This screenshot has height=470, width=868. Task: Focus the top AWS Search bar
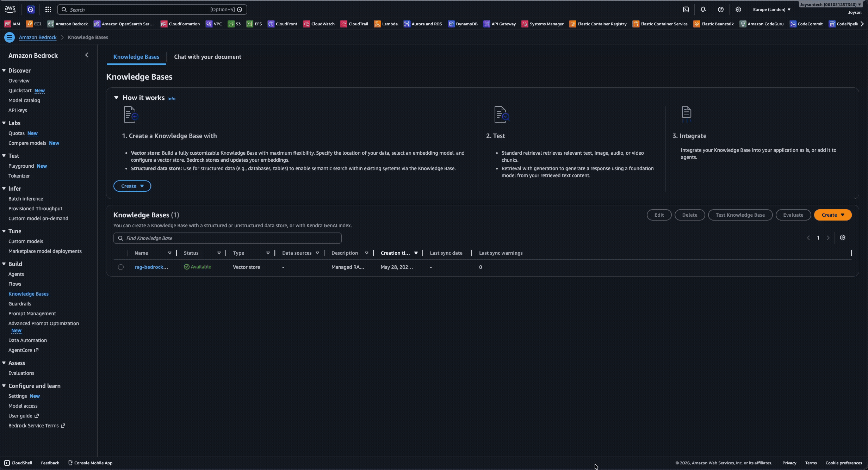pyautogui.click(x=152, y=10)
